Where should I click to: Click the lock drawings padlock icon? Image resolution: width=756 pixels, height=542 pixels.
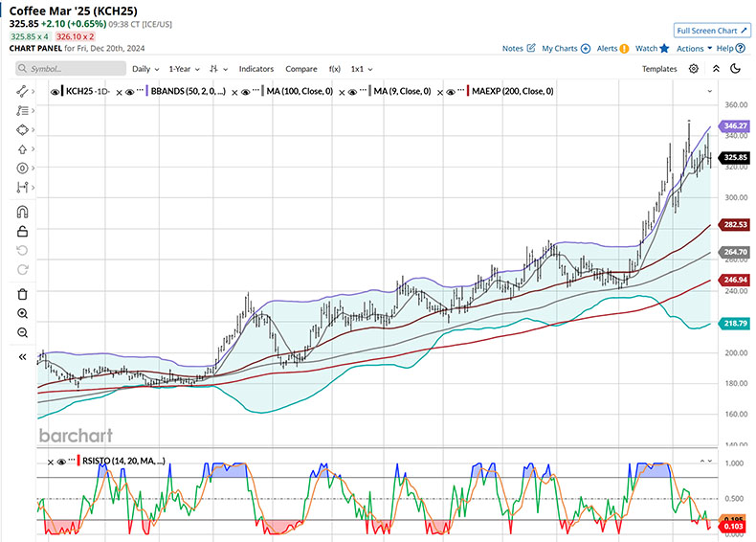click(22, 231)
